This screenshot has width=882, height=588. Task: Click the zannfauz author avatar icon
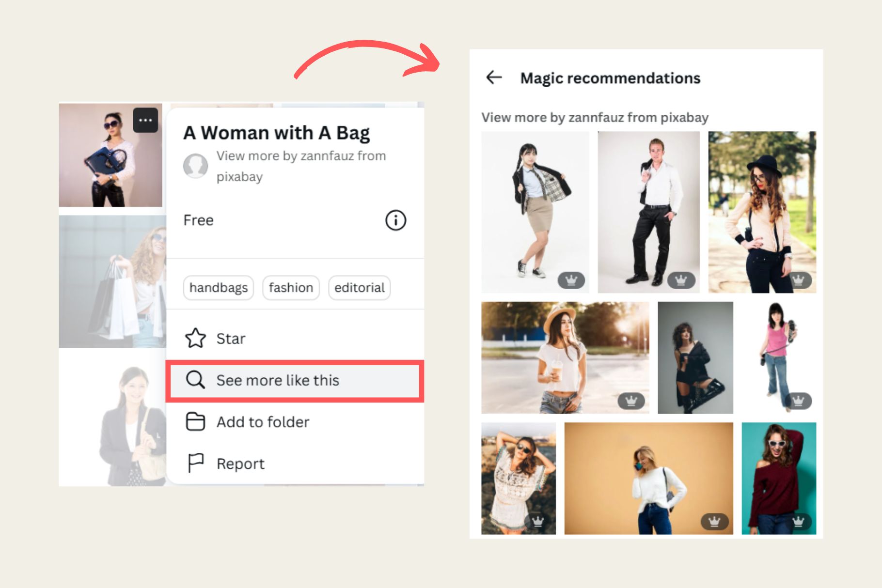pos(195,166)
